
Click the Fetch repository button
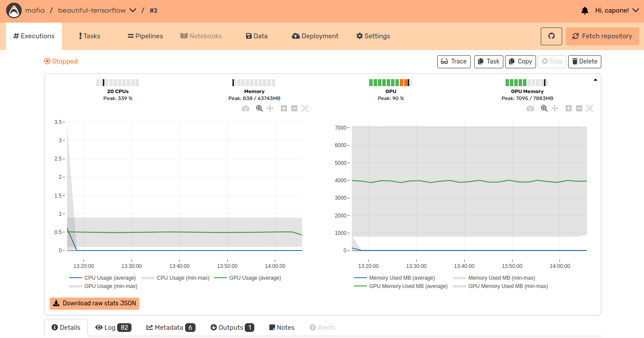point(602,36)
